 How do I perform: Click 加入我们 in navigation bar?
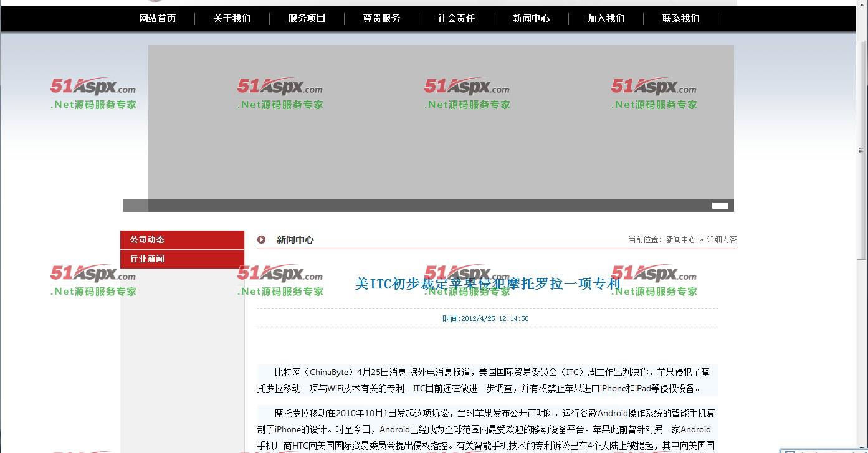606,19
